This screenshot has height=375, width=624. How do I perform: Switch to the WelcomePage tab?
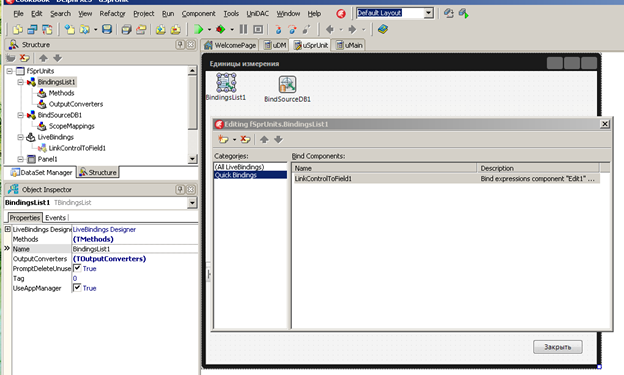coord(230,45)
